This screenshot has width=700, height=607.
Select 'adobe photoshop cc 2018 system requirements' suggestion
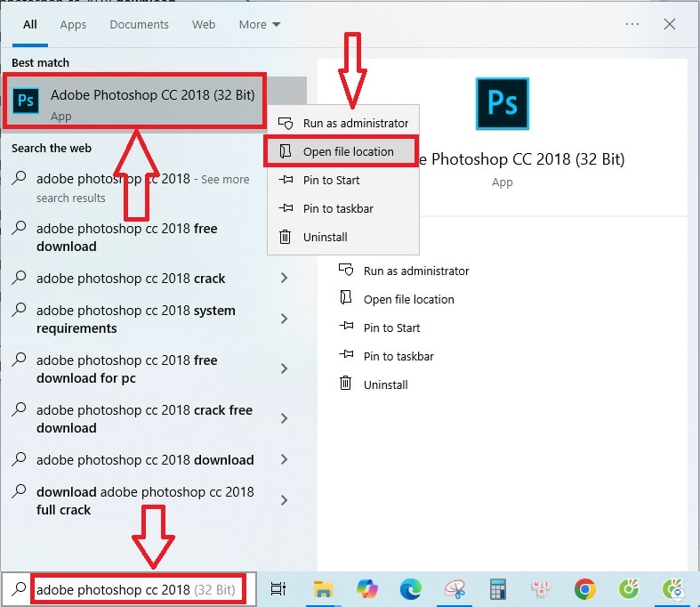(136, 320)
